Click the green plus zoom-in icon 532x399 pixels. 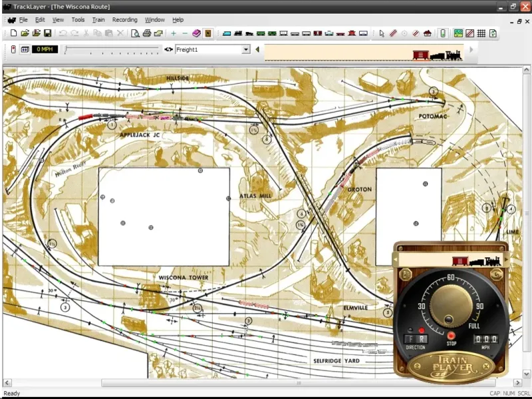[x=174, y=33]
